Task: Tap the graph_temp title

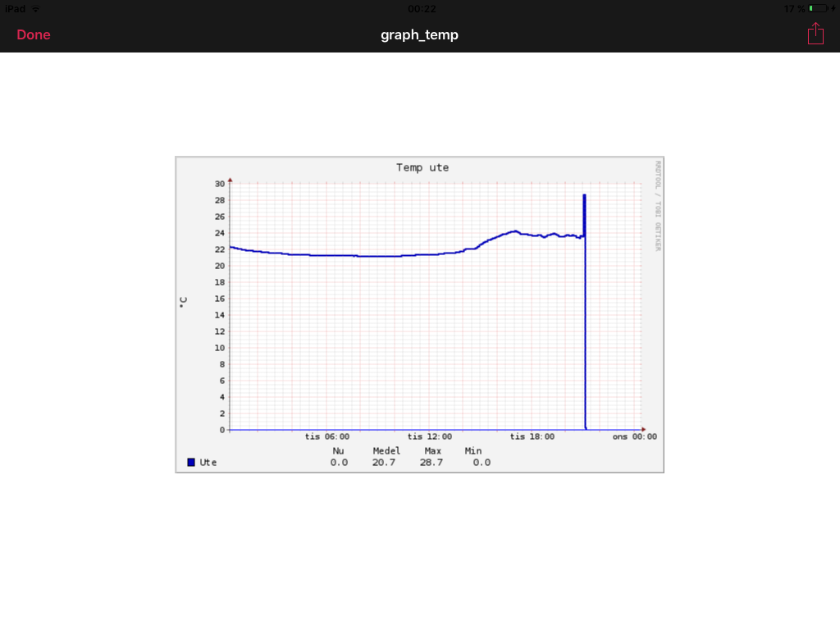Action: coord(419,34)
